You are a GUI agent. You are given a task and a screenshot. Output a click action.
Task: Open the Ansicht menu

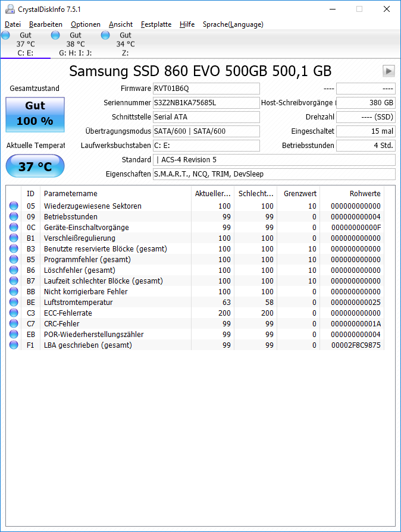pyautogui.click(x=121, y=24)
